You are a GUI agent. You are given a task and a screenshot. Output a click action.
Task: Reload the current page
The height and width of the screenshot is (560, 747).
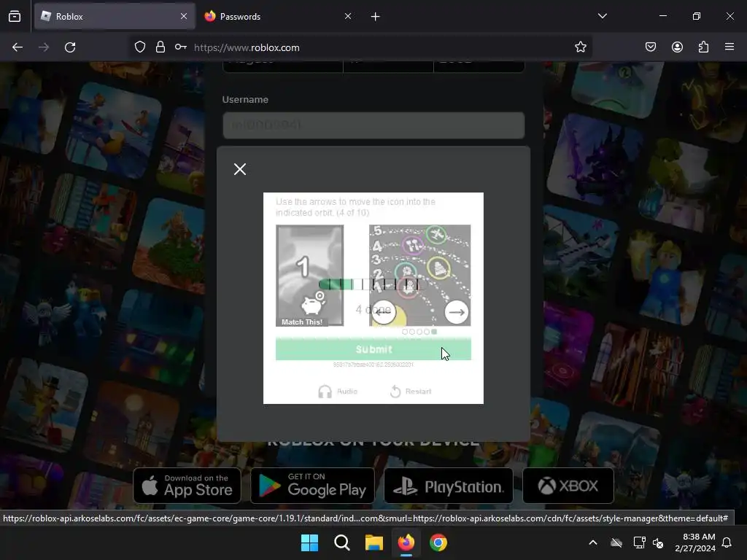coord(70,47)
